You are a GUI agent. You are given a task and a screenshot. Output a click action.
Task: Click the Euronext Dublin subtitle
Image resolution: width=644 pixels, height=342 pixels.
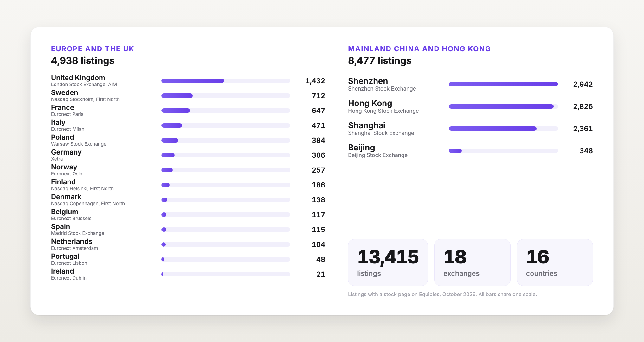tap(69, 278)
